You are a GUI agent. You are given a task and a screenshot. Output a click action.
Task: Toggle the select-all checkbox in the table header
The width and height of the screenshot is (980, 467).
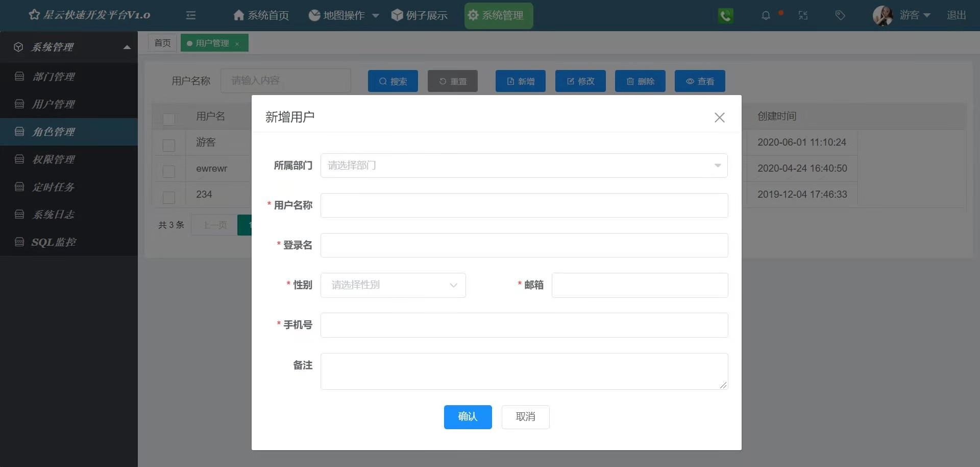pos(169,120)
